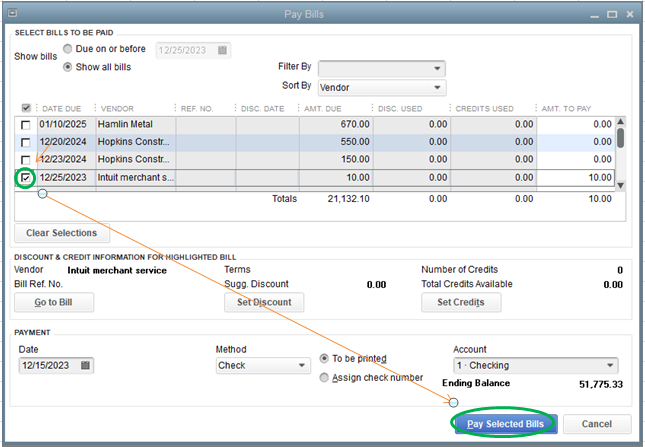The image size is (645, 447).
Task: Toggle the select-all checkbox in table header
Action: (x=26, y=108)
